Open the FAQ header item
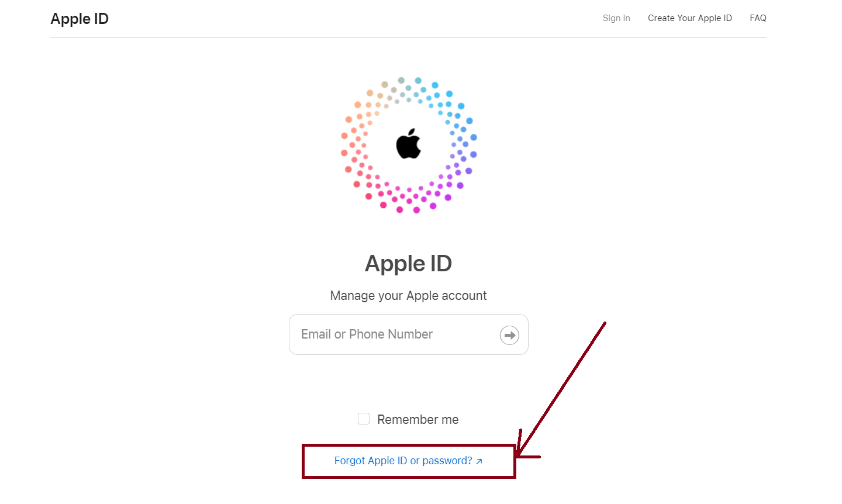Screen dimensions: 842x504 coord(758,18)
